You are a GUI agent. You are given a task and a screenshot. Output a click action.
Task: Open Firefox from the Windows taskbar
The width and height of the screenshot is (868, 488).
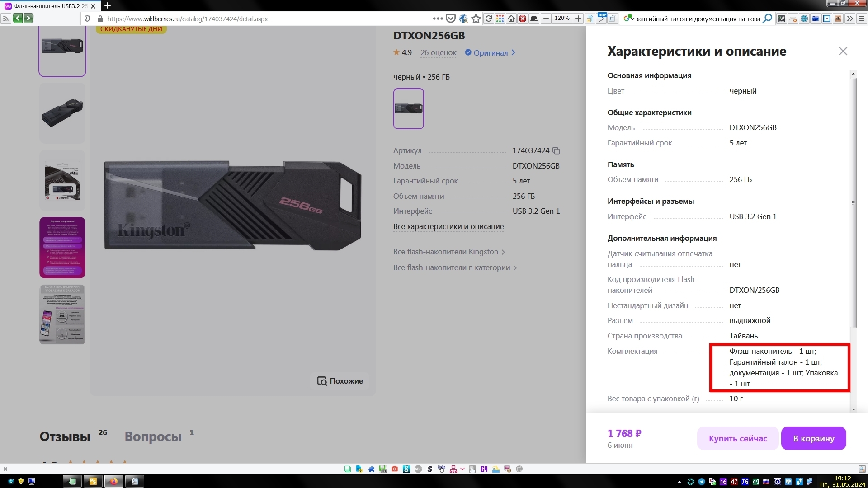point(113,481)
